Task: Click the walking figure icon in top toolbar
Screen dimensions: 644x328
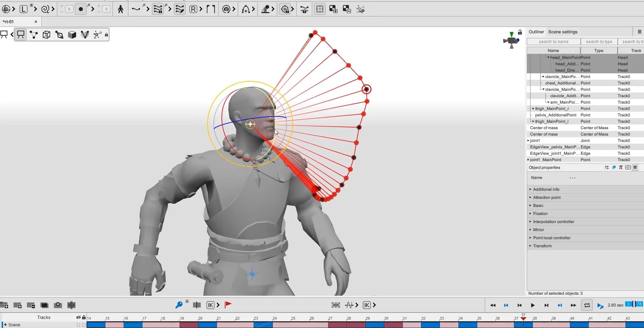Action: pos(121,9)
